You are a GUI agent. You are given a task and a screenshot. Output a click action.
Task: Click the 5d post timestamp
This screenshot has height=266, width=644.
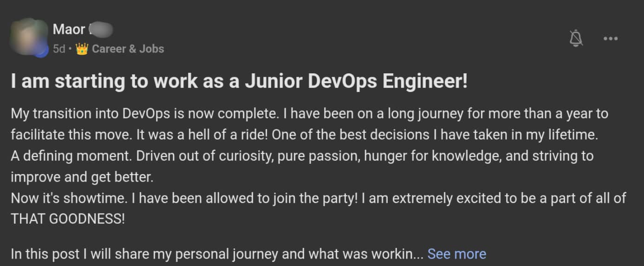click(59, 49)
